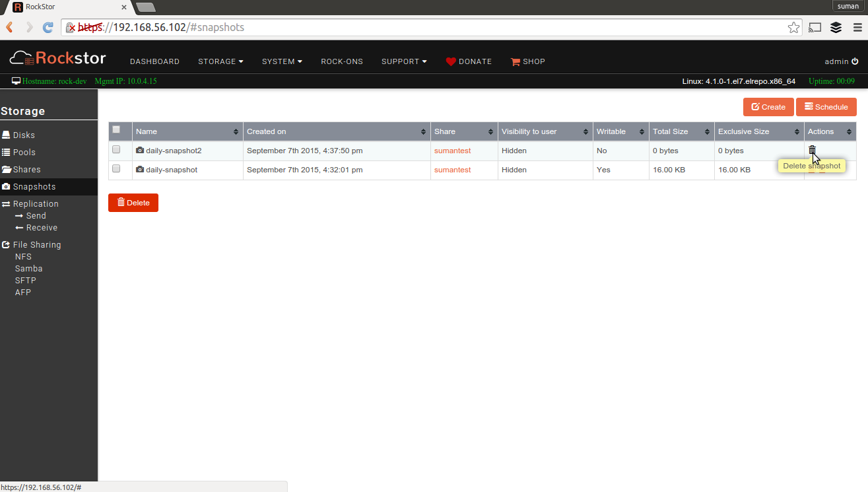Image resolution: width=868 pixels, height=492 pixels.
Task: Reload the page with the refresh icon
Action: (x=48, y=27)
